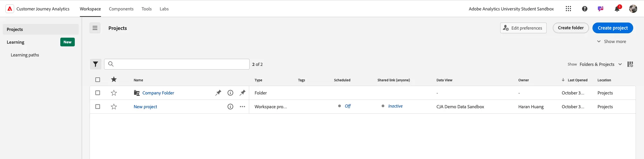
Task: Open the New project more-actions ellipsis
Action: (x=243, y=107)
